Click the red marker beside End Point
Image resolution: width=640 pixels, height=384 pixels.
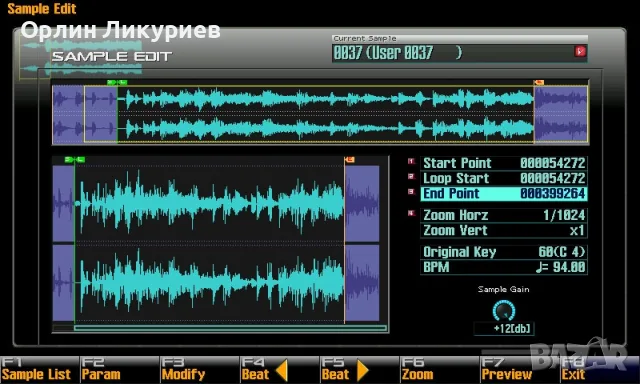(x=411, y=192)
